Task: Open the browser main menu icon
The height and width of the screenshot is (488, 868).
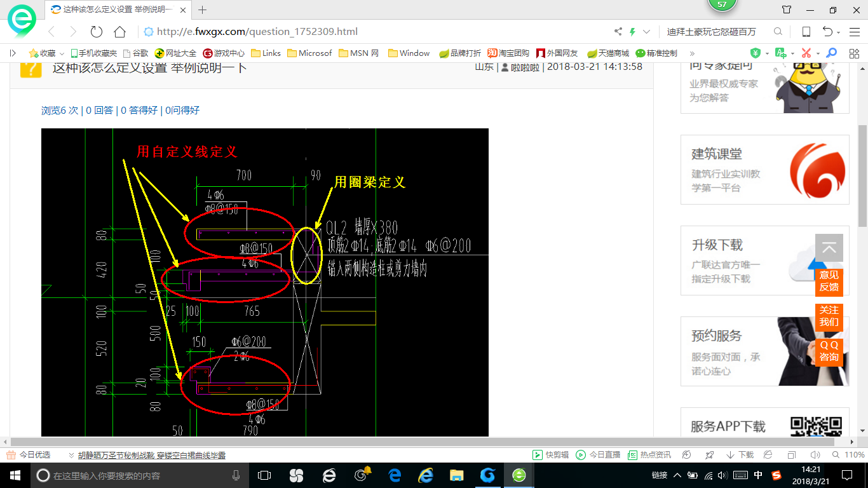Action: pyautogui.click(x=853, y=32)
